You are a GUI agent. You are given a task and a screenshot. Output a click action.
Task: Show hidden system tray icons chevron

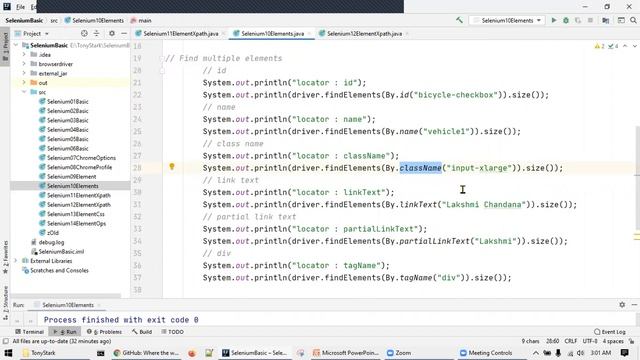click(x=536, y=353)
